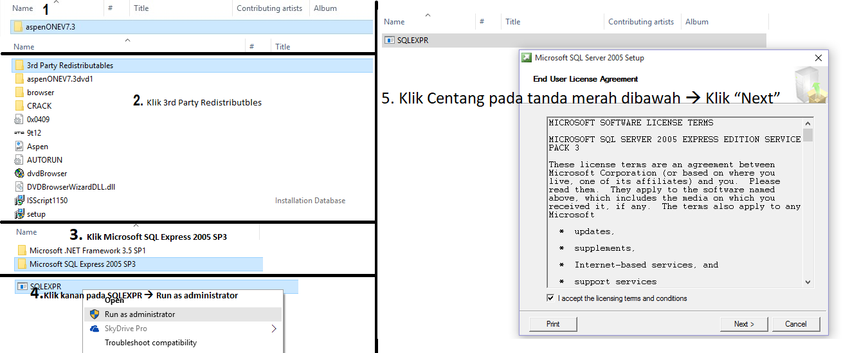Click sort arrow above the first Name column

(57, 2)
